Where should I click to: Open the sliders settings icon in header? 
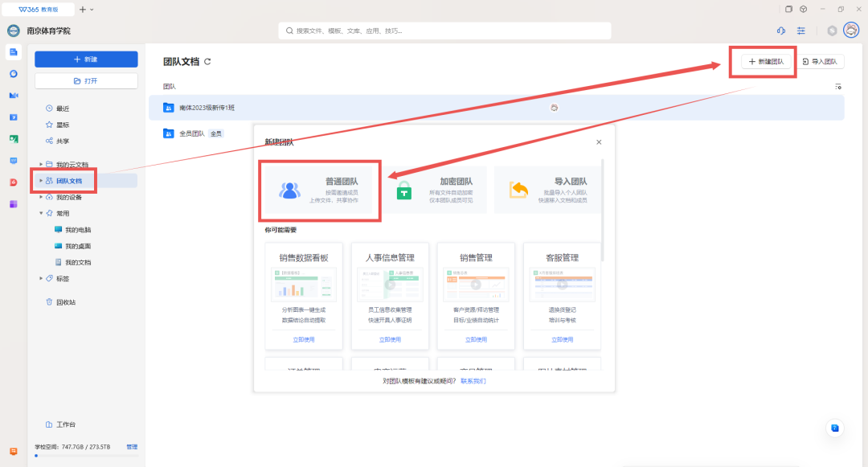(801, 31)
